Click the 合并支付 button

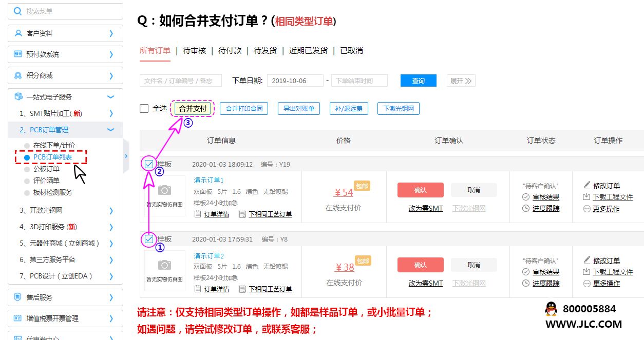pos(193,108)
